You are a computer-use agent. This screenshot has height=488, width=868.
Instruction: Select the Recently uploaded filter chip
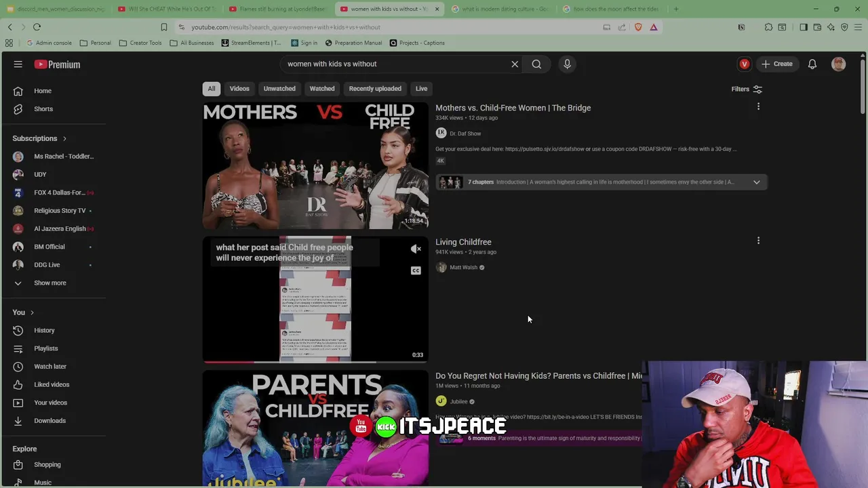(x=375, y=89)
